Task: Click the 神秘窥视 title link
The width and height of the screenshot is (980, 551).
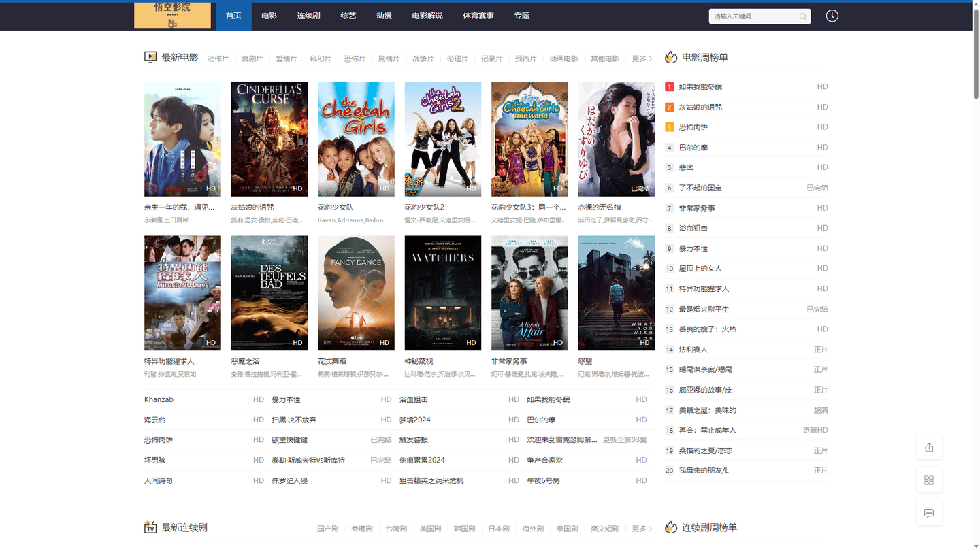Action: tap(419, 361)
